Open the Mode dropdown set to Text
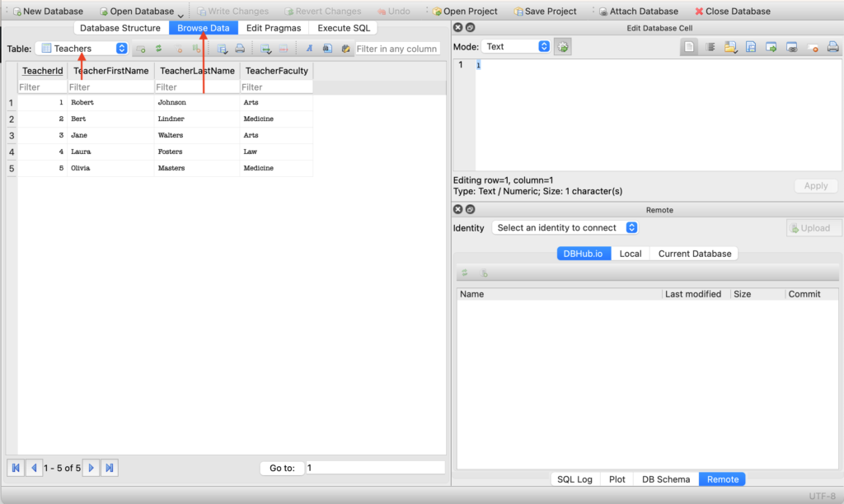The height and width of the screenshot is (504, 844). [x=516, y=47]
